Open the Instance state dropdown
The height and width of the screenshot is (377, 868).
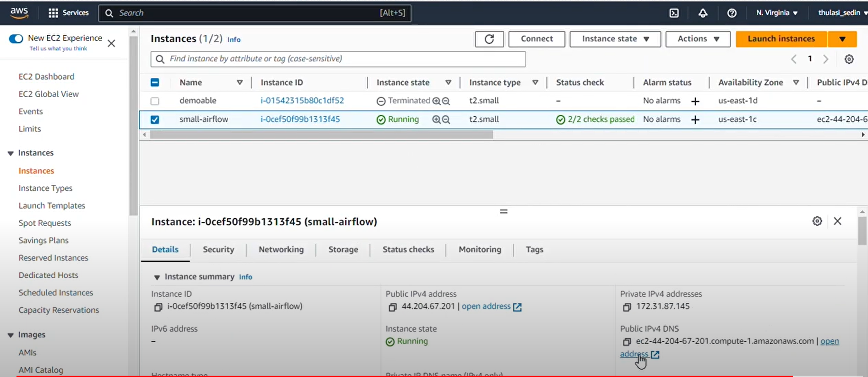coord(615,39)
